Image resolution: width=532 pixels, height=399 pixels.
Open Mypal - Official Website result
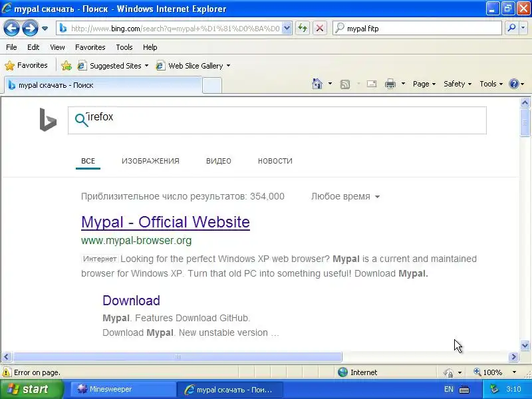[166, 222]
